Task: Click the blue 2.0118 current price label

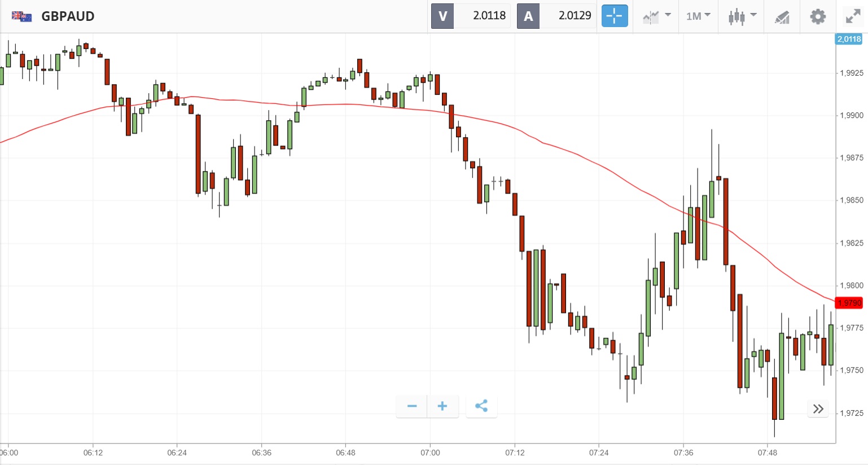Action: (x=849, y=39)
